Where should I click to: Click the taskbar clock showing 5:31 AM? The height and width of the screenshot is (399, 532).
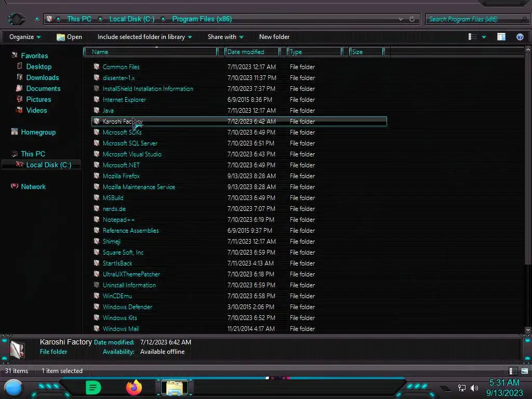[504, 383]
